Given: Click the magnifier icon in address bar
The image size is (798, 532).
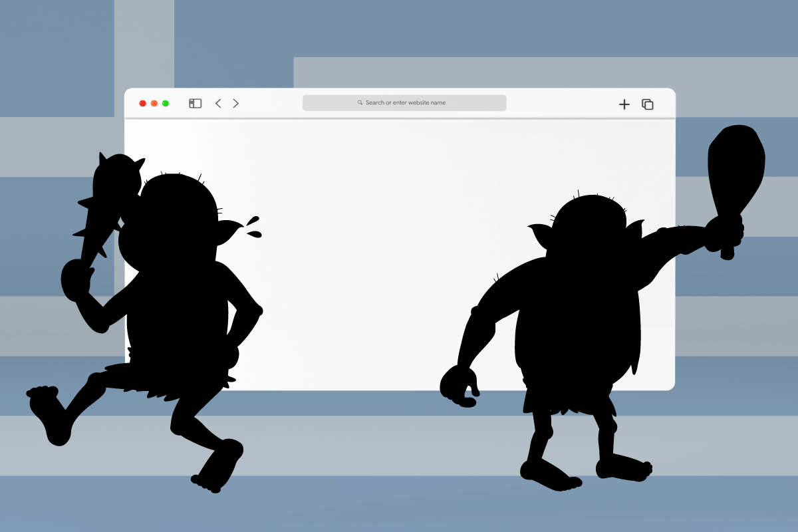Looking at the screenshot, I should pyautogui.click(x=360, y=103).
